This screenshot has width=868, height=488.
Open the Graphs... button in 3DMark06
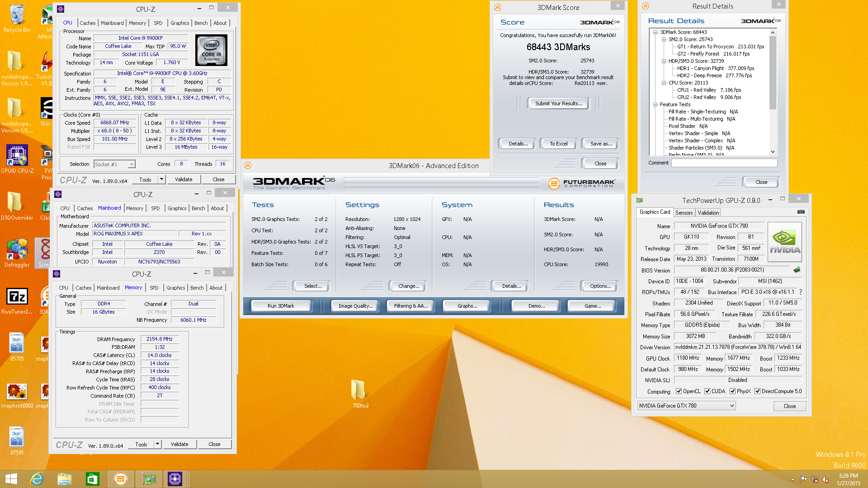tap(467, 306)
